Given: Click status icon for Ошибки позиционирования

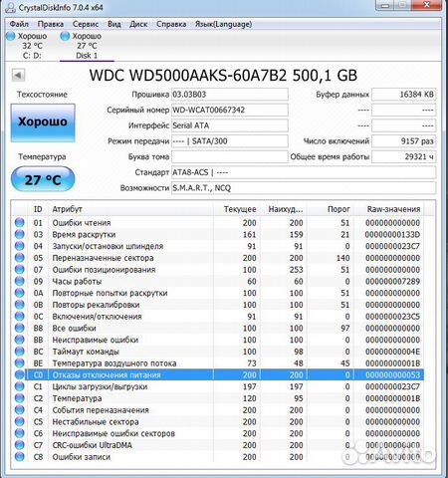Looking at the screenshot, I should [20, 269].
